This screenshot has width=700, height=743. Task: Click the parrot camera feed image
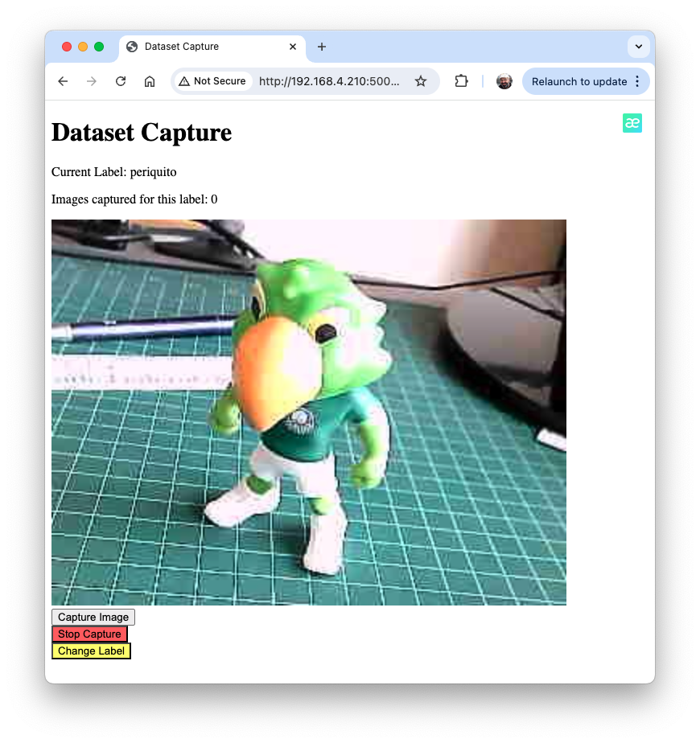pos(308,412)
